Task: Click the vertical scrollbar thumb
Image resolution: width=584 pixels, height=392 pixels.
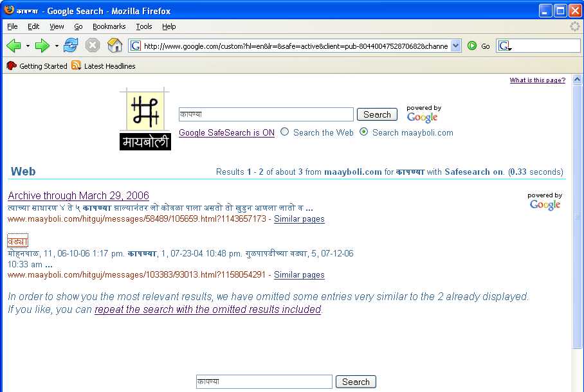Action: click(577, 217)
